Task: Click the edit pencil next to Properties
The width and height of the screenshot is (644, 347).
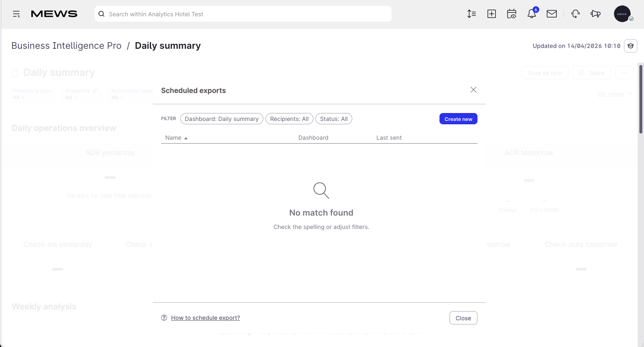Action: [x=95, y=91]
